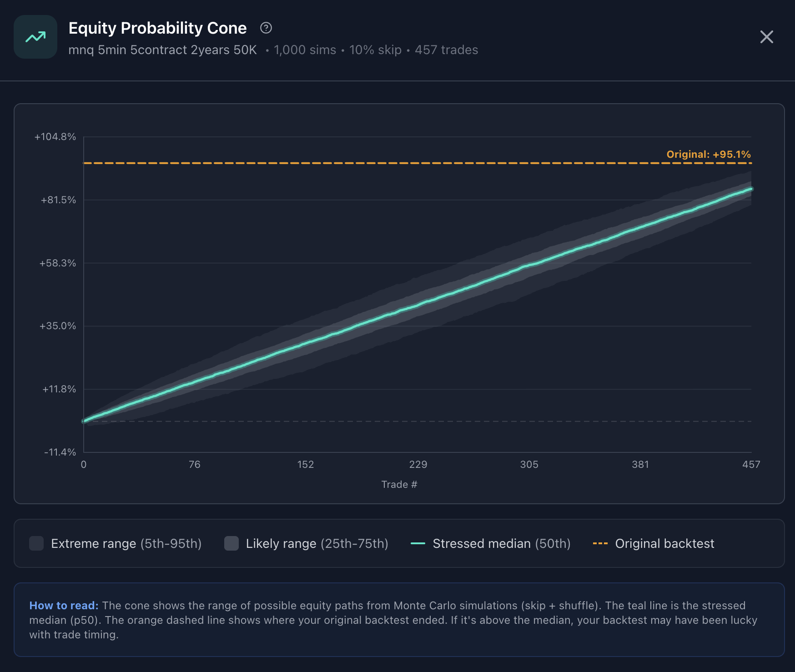Toggle the Extreme range (5th-95th) legend label
Screen dimensions: 795x672
pos(126,543)
